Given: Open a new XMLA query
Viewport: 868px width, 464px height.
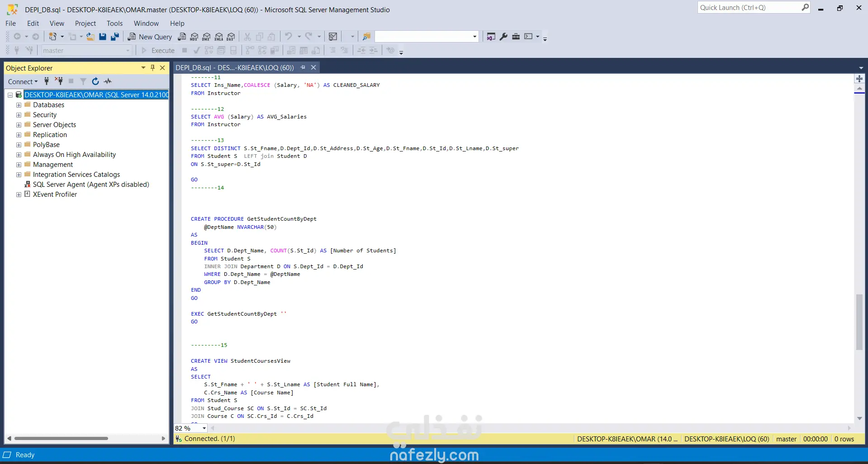Looking at the screenshot, I should [x=219, y=37].
